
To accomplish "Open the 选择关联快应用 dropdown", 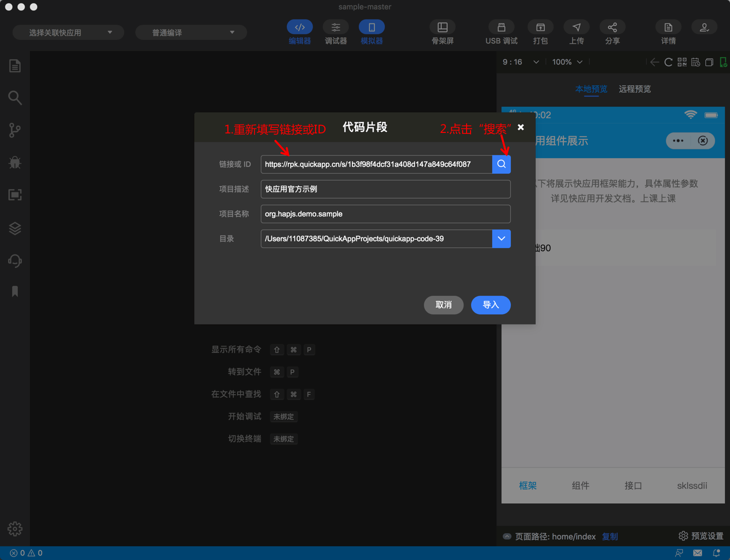I will point(68,32).
